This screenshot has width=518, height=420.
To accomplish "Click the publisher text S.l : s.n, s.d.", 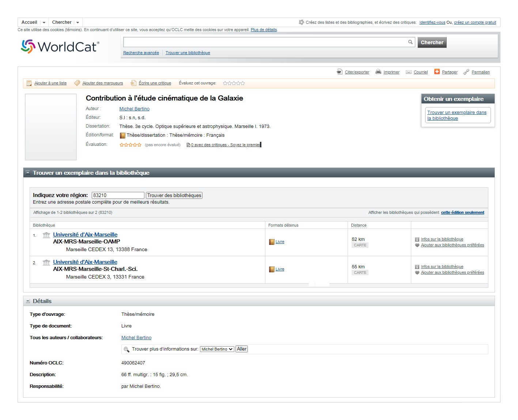I will [x=132, y=118].
